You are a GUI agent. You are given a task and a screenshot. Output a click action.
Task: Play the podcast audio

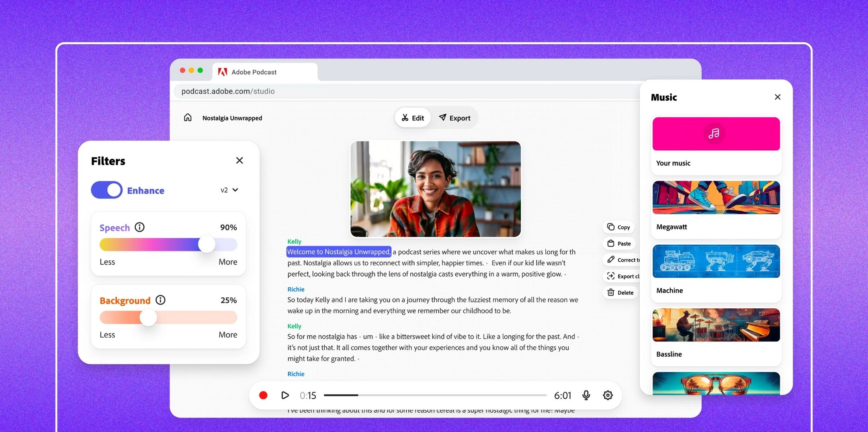click(x=285, y=395)
